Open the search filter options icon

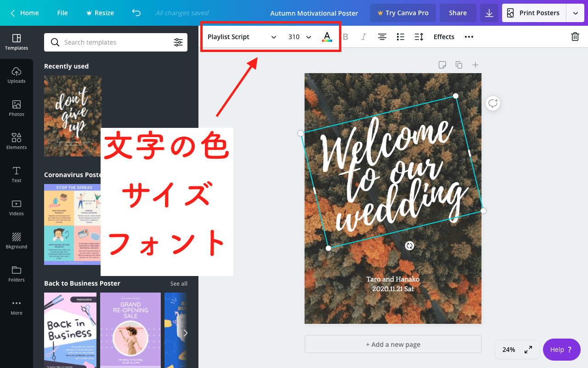click(x=178, y=42)
